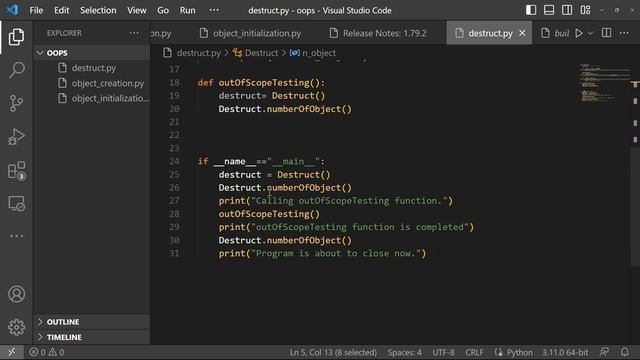Toggle the secondary side bar
This screenshot has height=360, width=640.
(567, 10)
